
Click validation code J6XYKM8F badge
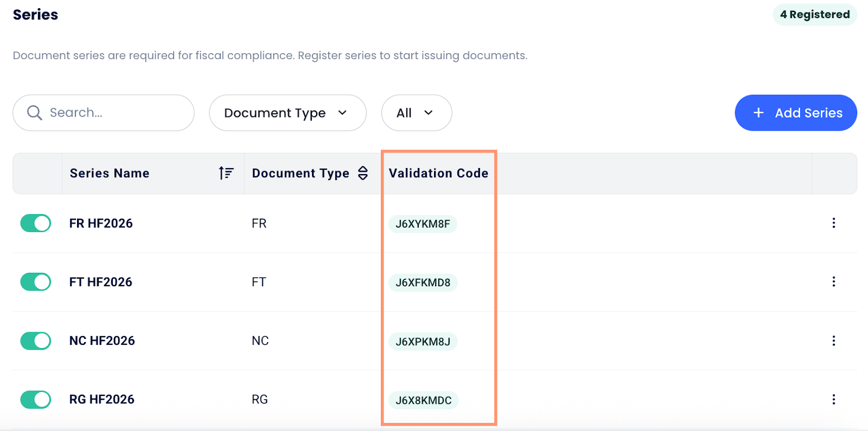click(423, 224)
